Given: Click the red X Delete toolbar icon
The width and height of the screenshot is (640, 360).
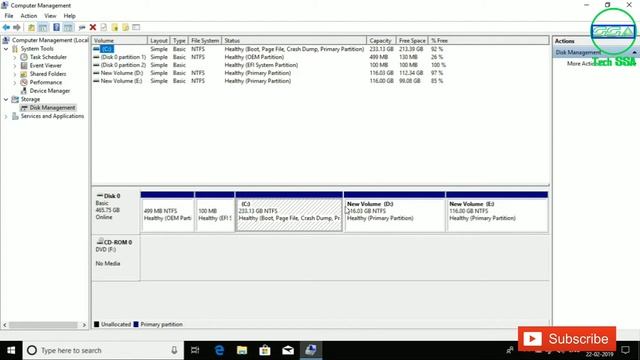Looking at the screenshot, I should coord(93,27).
